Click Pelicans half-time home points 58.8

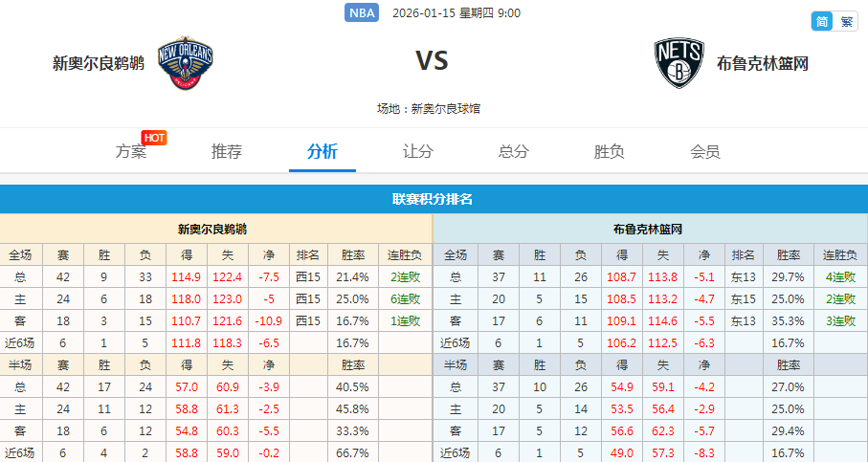(187, 408)
